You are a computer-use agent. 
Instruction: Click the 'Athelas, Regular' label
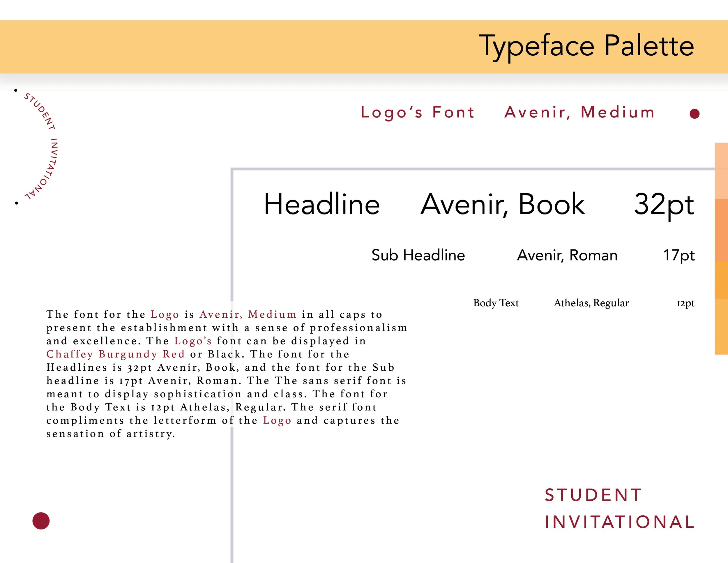(591, 303)
